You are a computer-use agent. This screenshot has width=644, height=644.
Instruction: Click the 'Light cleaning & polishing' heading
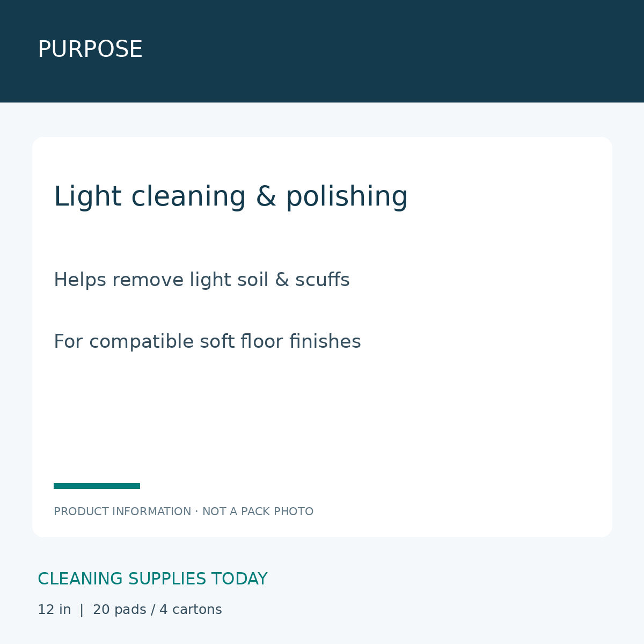[231, 196]
